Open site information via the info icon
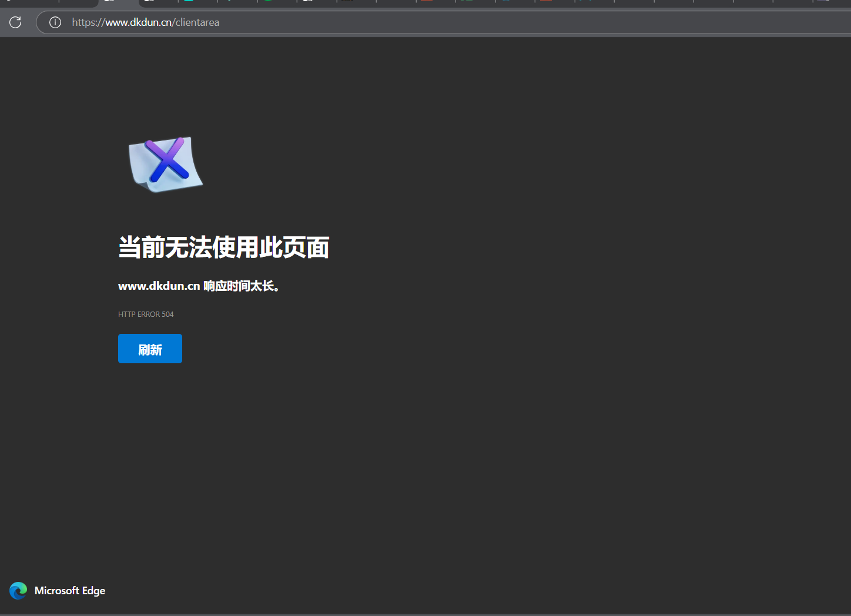 point(55,22)
